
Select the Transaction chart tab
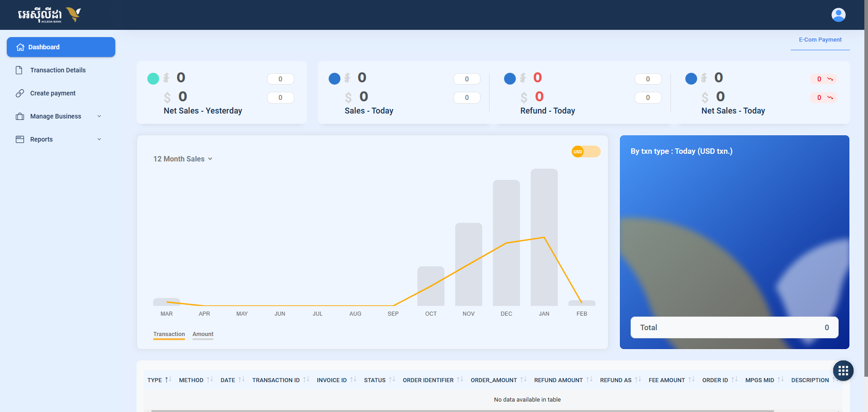coord(169,334)
